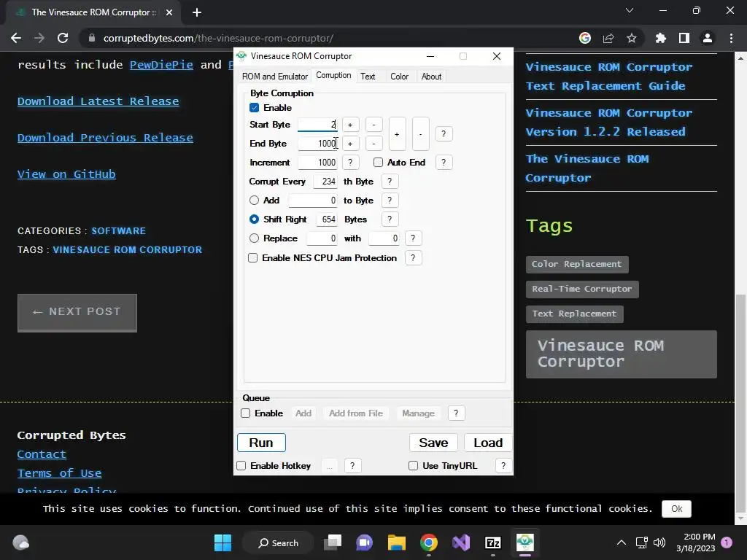Image resolution: width=747 pixels, height=560 pixels.
Task: Open Windows Start menu
Action: (222, 542)
